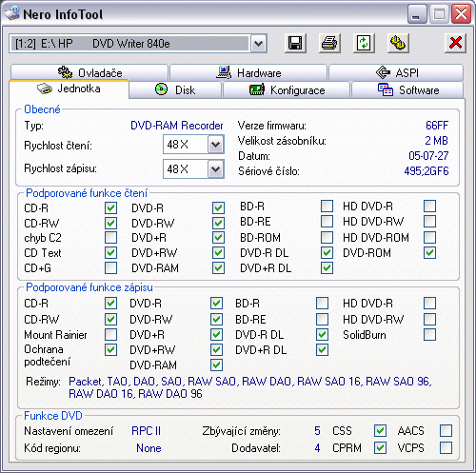Toggle CSS checkbox
This screenshot has width=476, height=473.
(380, 431)
